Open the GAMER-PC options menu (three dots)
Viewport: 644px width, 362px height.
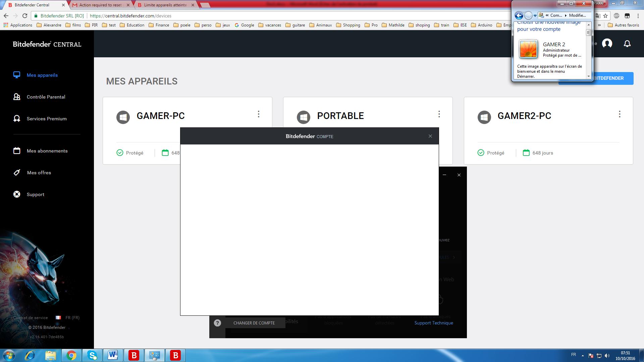click(x=259, y=114)
